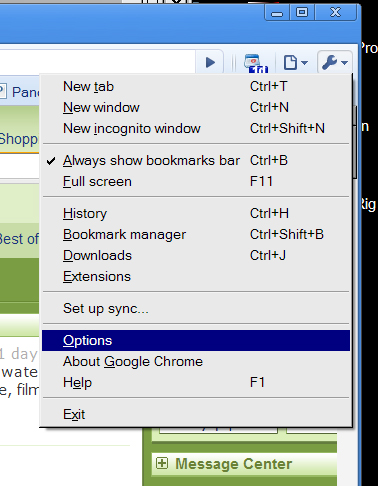Open the page menu icon
Screen dimensions: 378x486
coord(295,62)
